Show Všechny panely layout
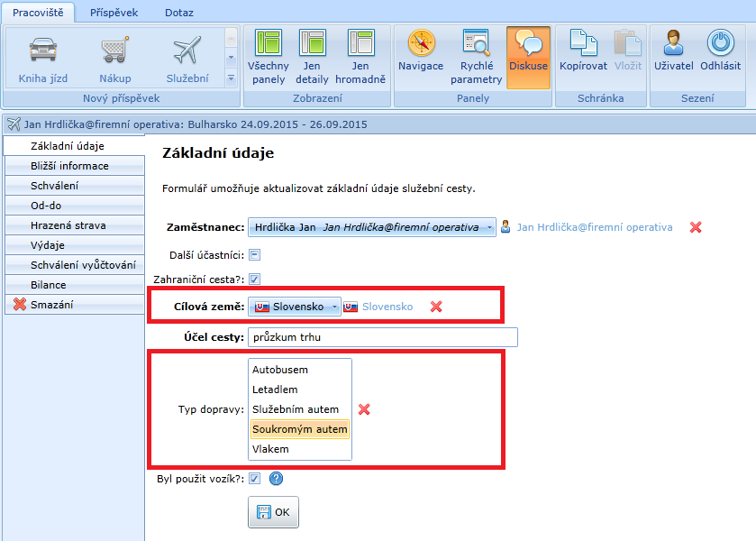Screen dimensions: 756x541 tap(269, 57)
